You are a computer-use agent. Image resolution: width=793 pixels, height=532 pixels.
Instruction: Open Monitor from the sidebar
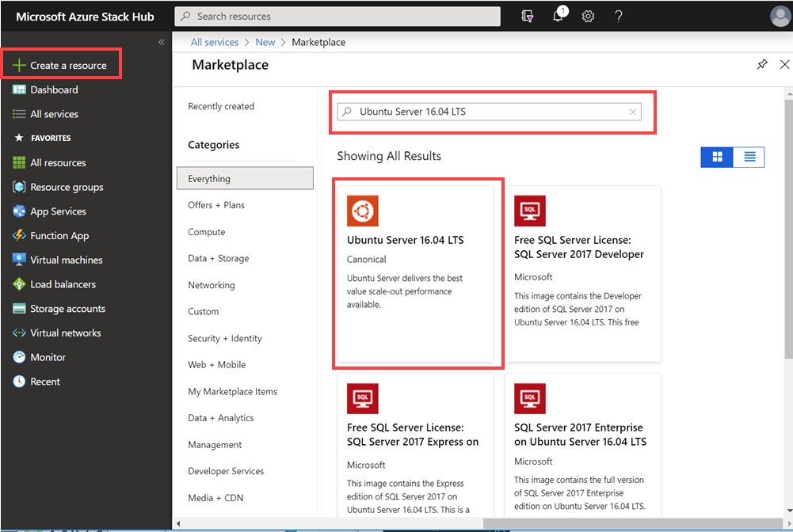18,357
